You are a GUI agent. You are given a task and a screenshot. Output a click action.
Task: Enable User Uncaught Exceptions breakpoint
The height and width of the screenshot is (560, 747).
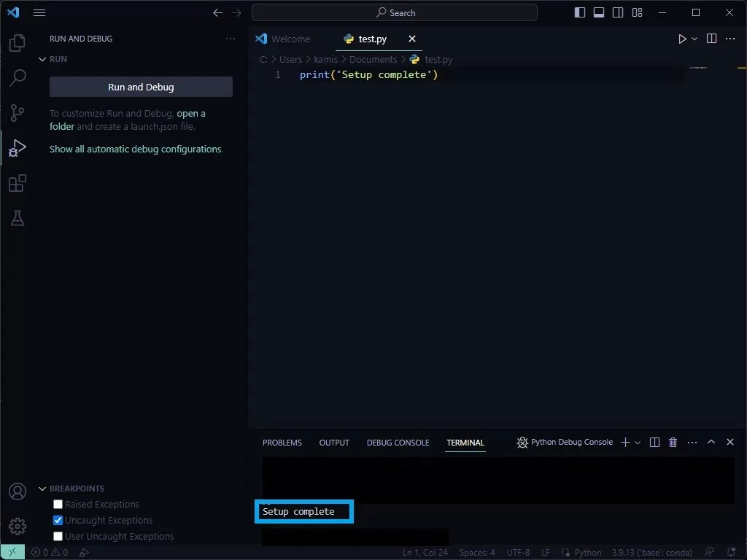58,536
